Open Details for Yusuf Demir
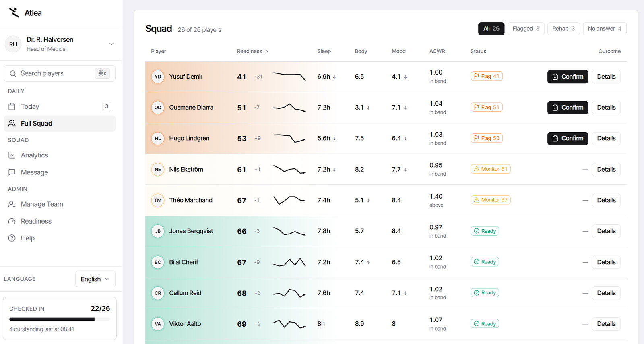644x344 pixels. click(606, 77)
